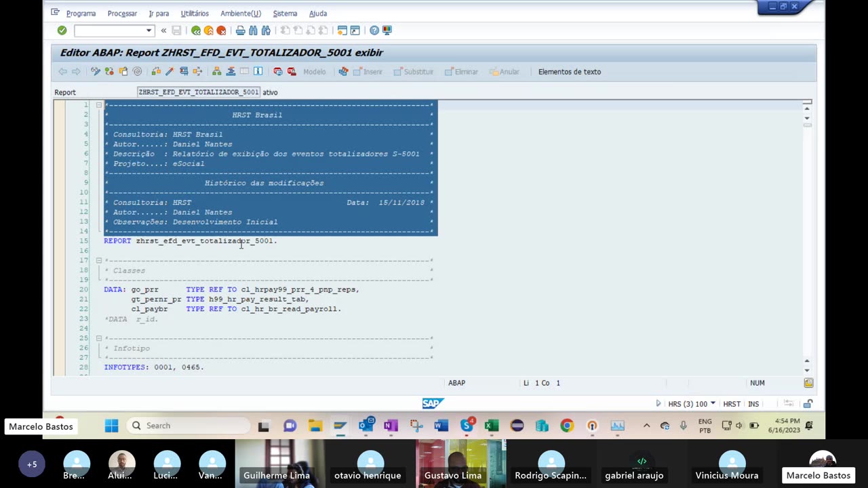Click the Customize Local Layout monitor icon
This screenshot has width=868, height=488.
coord(387,30)
